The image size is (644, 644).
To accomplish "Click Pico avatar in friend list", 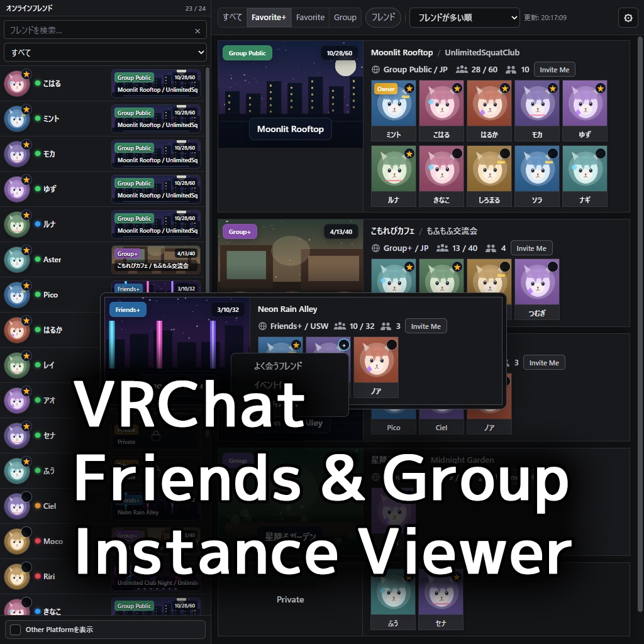I will [x=17, y=295].
